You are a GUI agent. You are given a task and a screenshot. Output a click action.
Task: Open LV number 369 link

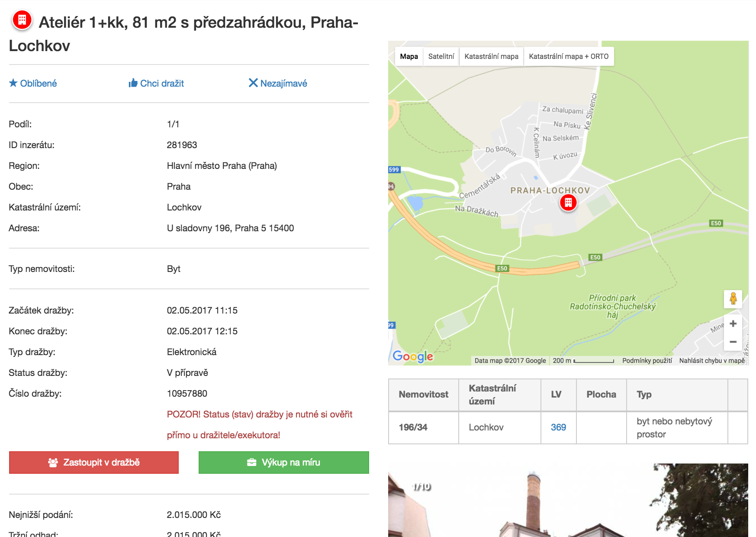click(x=558, y=427)
